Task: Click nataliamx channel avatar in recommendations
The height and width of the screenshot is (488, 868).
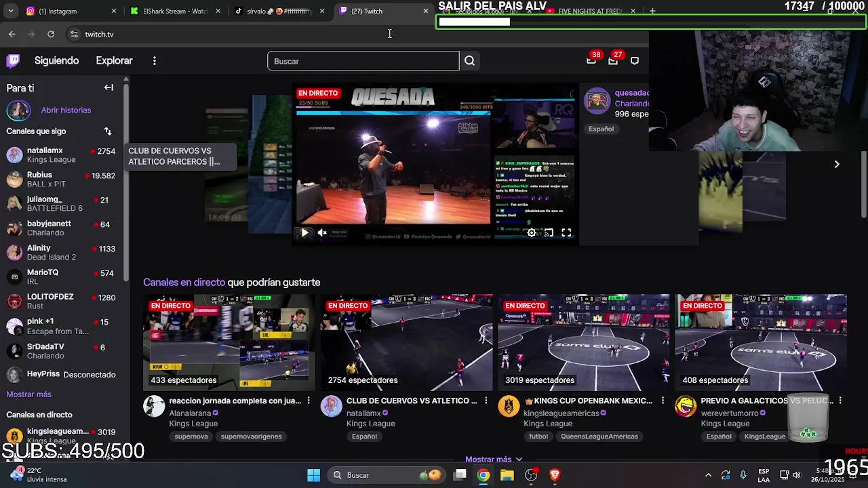Action: click(331, 407)
